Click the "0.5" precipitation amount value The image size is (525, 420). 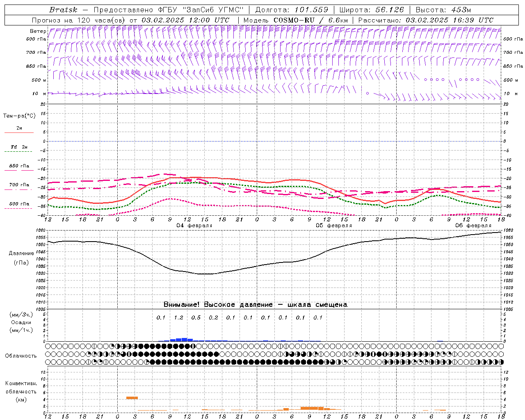coord(196,317)
